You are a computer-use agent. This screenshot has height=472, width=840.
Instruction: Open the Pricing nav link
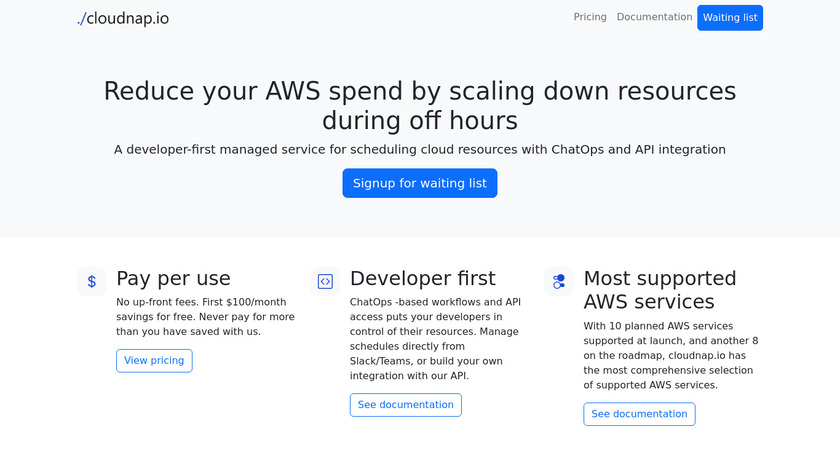(x=590, y=17)
